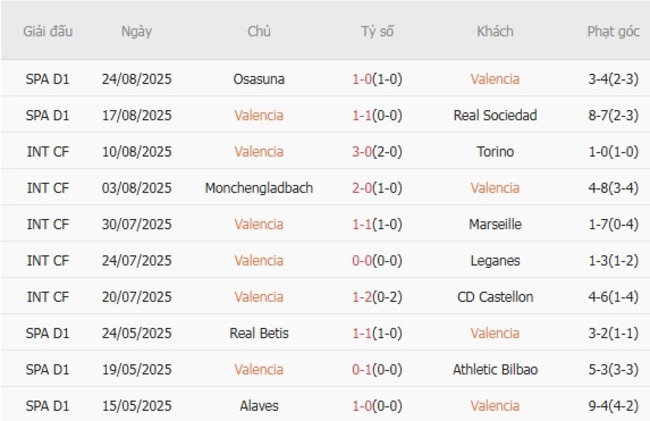Open the Real Betis team link
This screenshot has height=421, width=650.
click(259, 333)
